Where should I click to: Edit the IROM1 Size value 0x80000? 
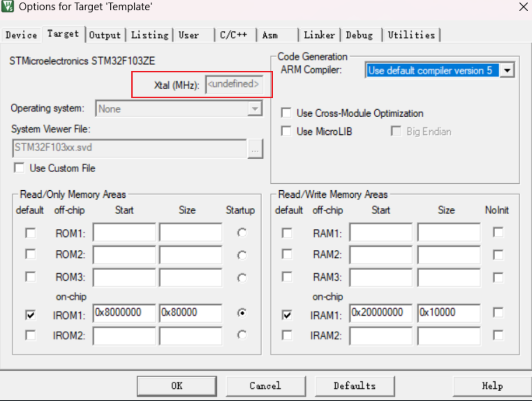coord(191,313)
